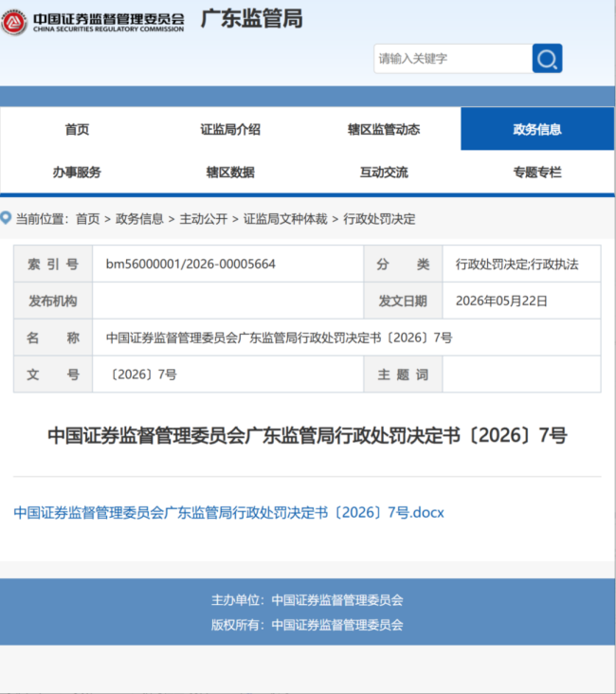This screenshot has height=694, width=616.
Task: Open the 证监局介绍 menu item
Action: [230, 129]
